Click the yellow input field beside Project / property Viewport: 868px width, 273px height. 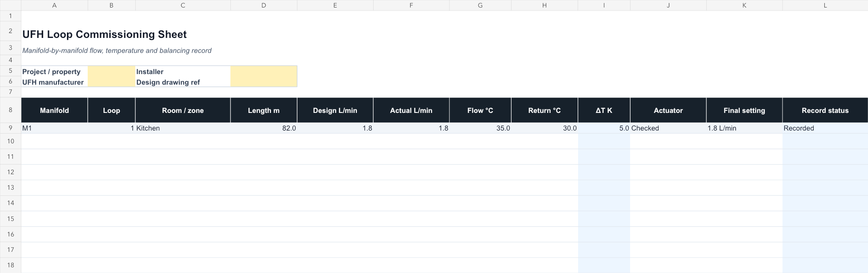tap(111, 71)
